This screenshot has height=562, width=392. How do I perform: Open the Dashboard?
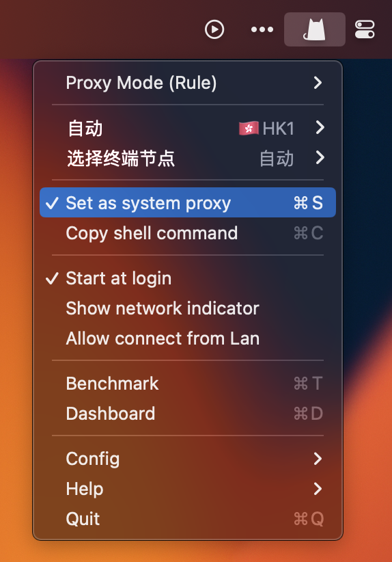tap(188, 413)
